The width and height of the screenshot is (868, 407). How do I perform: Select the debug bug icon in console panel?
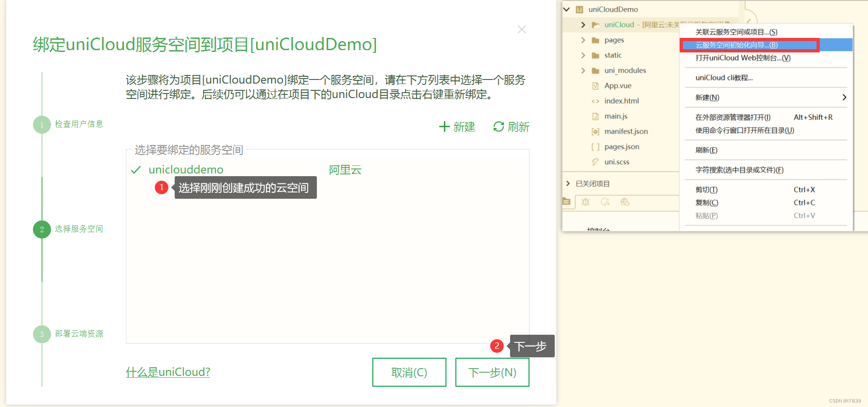click(x=585, y=202)
